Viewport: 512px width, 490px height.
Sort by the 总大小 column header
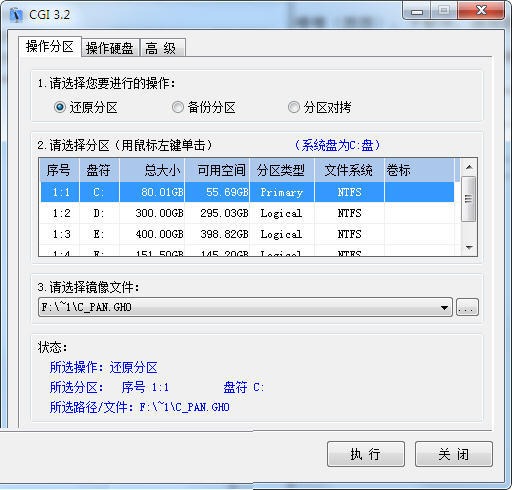[x=152, y=170]
